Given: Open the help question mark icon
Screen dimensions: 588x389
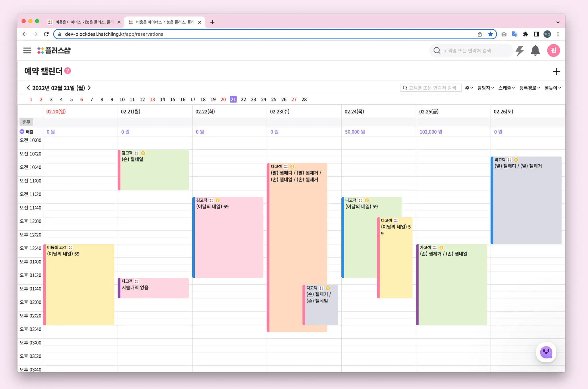Looking at the screenshot, I should click(68, 71).
